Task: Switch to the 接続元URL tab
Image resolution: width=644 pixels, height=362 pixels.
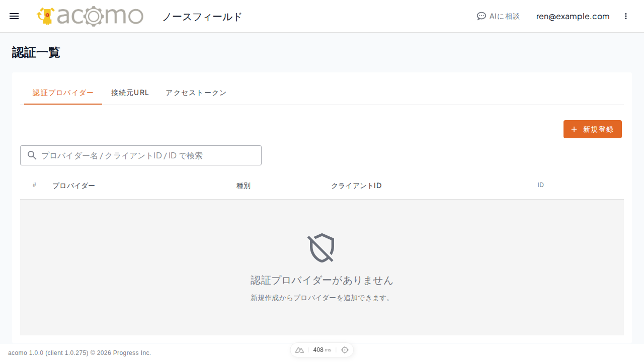Action: click(x=130, y=93)
